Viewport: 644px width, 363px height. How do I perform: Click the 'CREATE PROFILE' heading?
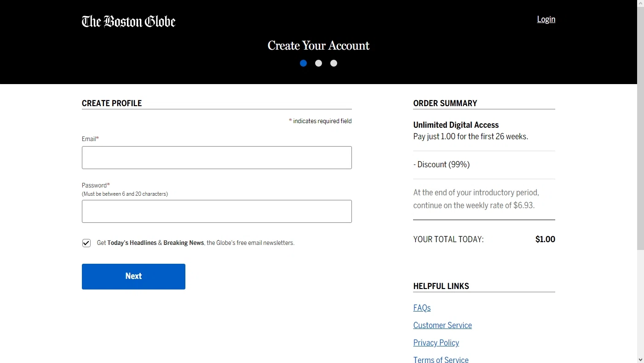pos(112,103)
